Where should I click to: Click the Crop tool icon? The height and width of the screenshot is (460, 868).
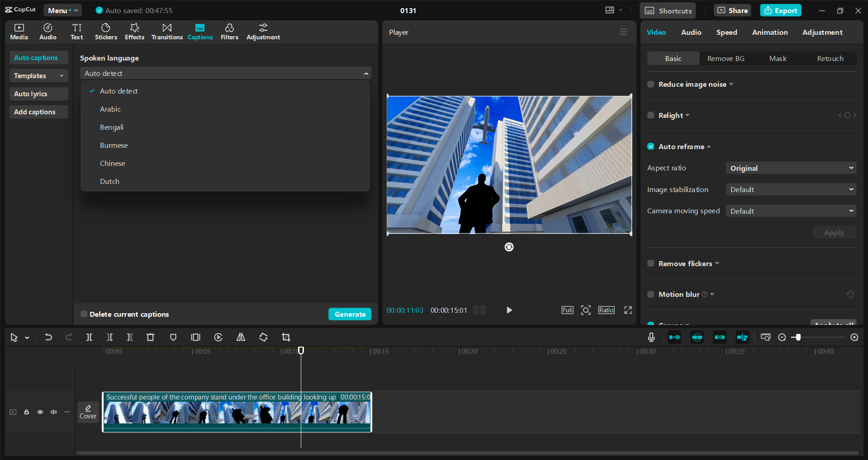286,338
